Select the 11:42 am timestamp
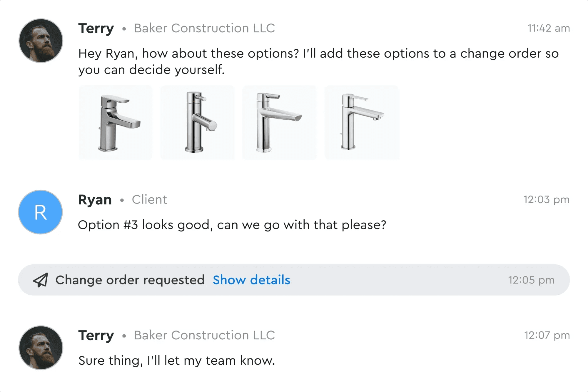The width and height of the screenshot is (588, 392). (548, 28)
